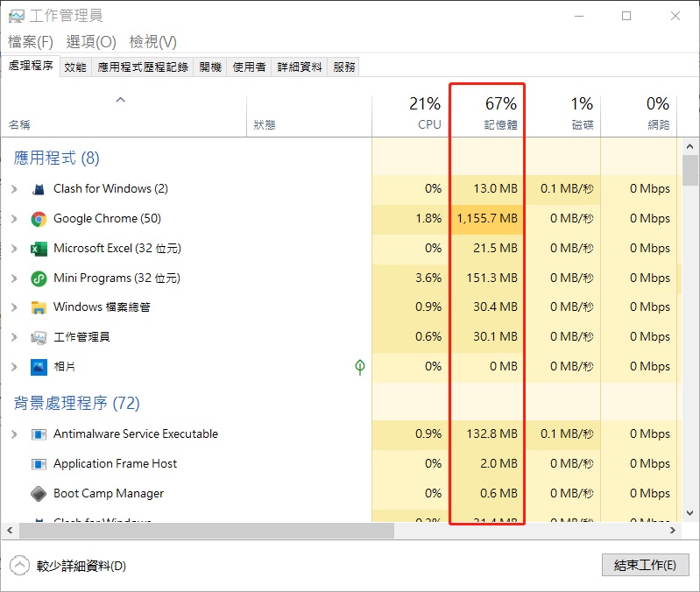Switch to the 詳細資料 tab

(300, 67)
